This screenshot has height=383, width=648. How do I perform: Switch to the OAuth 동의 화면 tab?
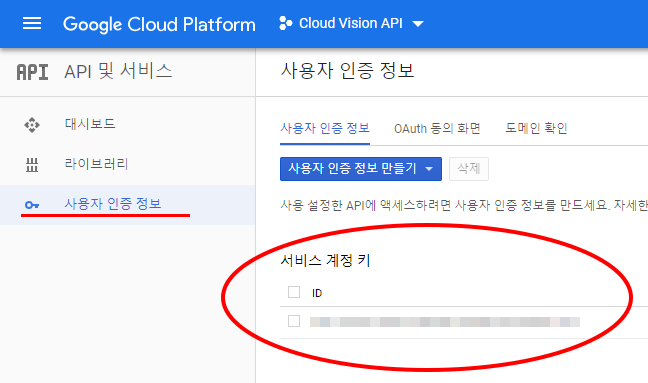click(437, 128)
